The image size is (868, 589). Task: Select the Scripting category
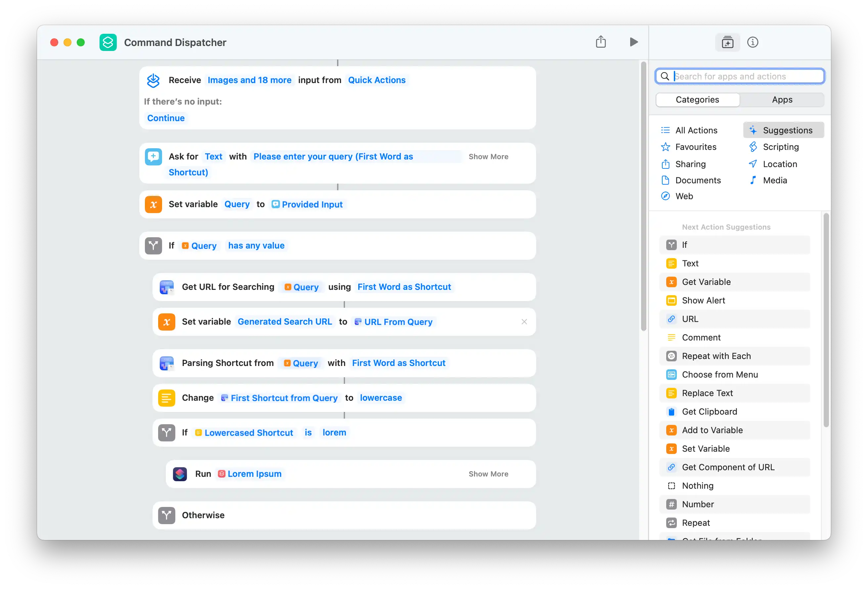(x=781, y=147)
